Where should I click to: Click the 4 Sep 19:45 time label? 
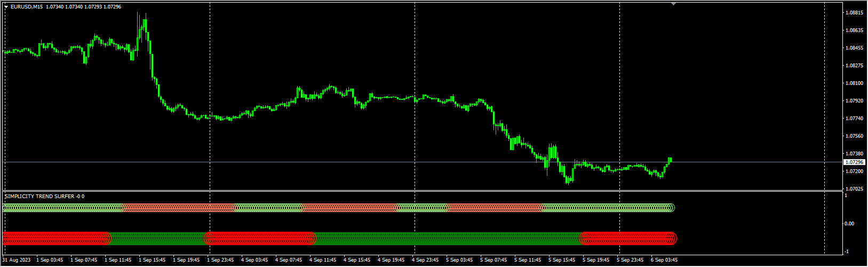[x=391, y=260]
